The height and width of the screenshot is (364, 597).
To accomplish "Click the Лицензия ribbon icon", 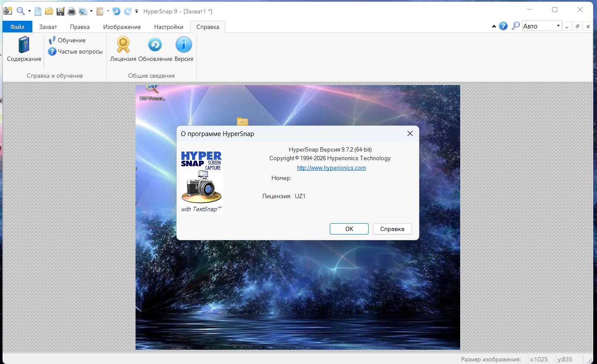I will pos(123,50).
